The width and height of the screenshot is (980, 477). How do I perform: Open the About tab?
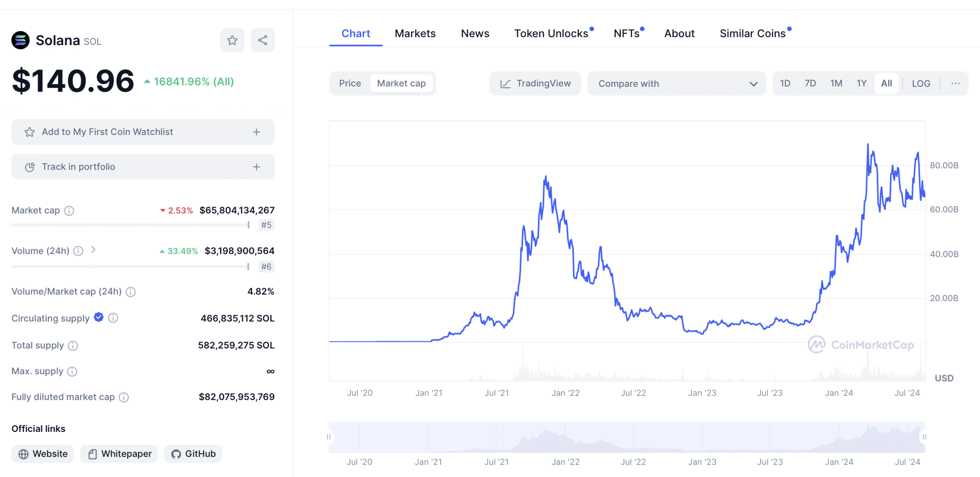tap(679, 34)
